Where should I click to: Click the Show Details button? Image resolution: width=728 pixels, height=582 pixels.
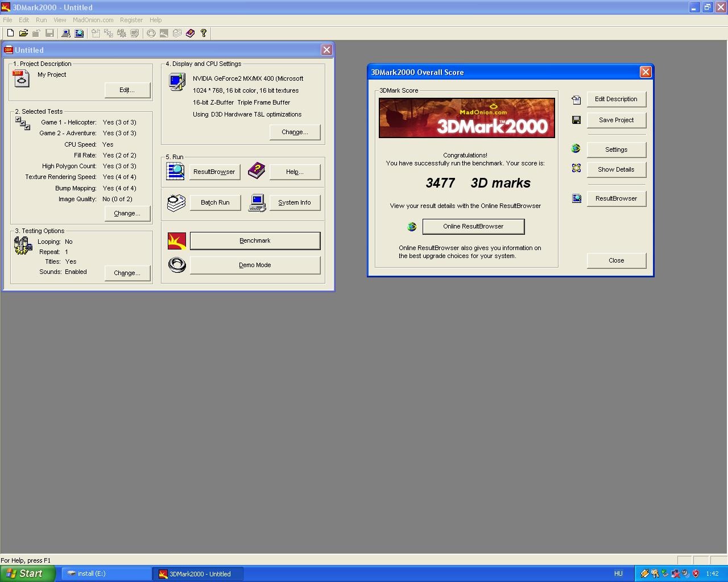(616, 169)
